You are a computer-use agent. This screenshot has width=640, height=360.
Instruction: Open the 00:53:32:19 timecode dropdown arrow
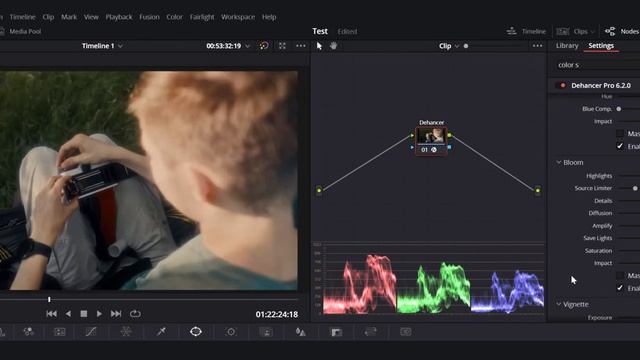point(247,46)
